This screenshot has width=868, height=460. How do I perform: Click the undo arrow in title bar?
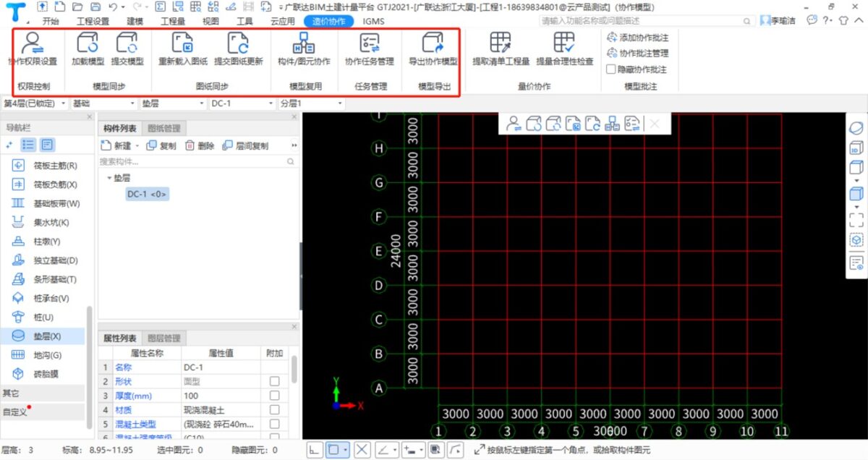pyautogui.click(x=112, y=7)
